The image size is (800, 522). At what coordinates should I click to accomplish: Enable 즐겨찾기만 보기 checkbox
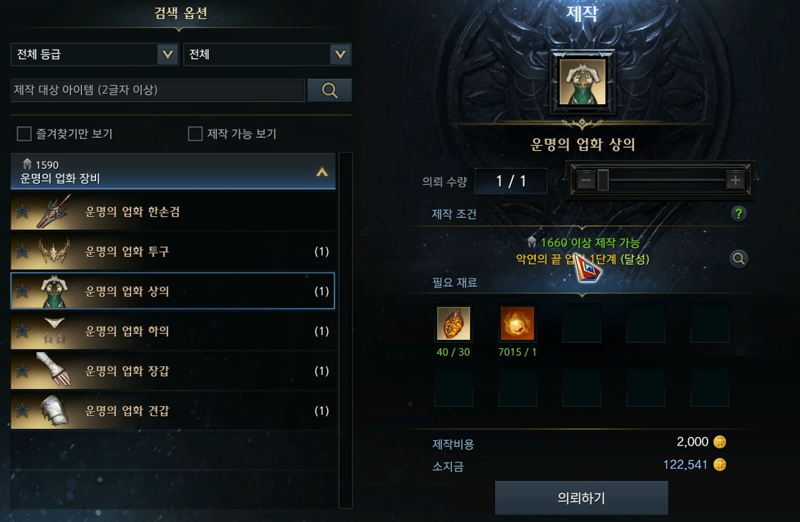(24, 134)
